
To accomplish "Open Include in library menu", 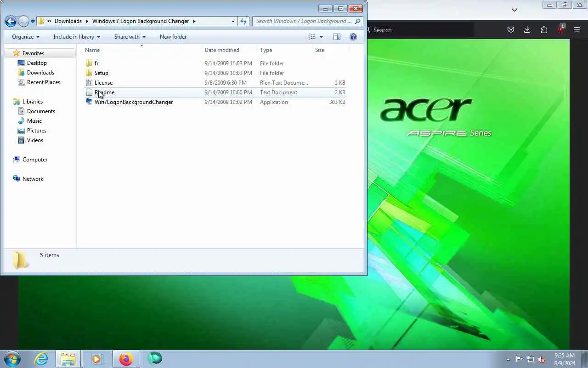I will click(x=77, y=37).
